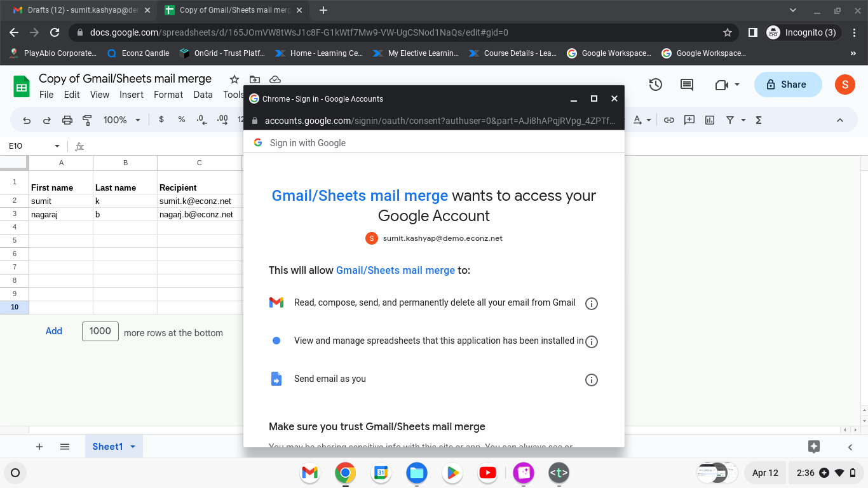
Task: Start a Meet call with the camera icon
Action: point(721,85)
